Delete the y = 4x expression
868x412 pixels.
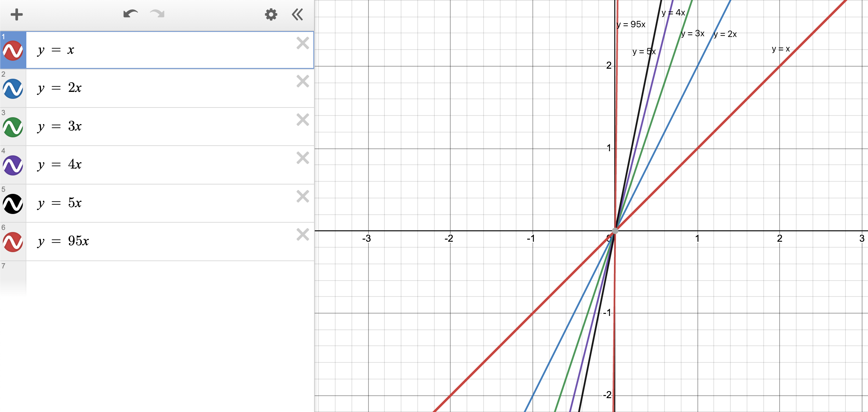303,158
